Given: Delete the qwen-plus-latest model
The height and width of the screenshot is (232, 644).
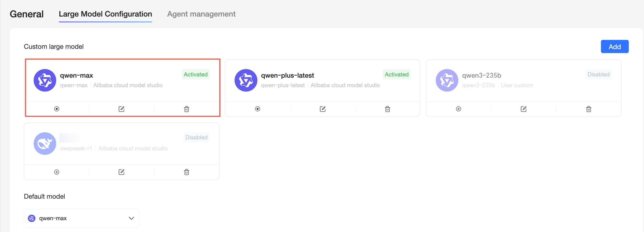Looking at the screenshot, I should (388, 109).
